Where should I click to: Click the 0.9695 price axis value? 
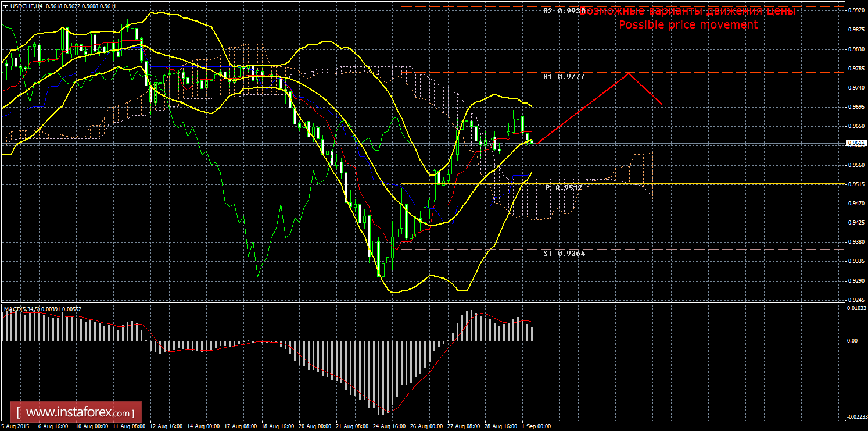pos(856,106)
